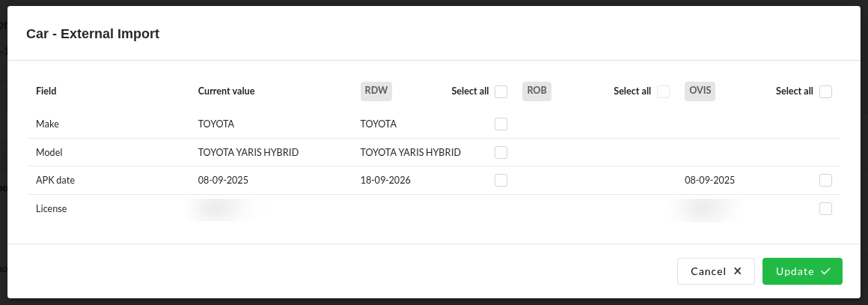Click the License field label
This screenshot has height=305, width=868.
click(52, 208)
